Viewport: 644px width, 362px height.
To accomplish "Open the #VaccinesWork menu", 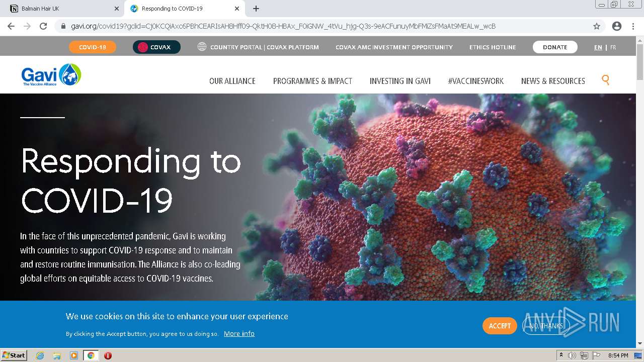I will (x=476, y=81).
